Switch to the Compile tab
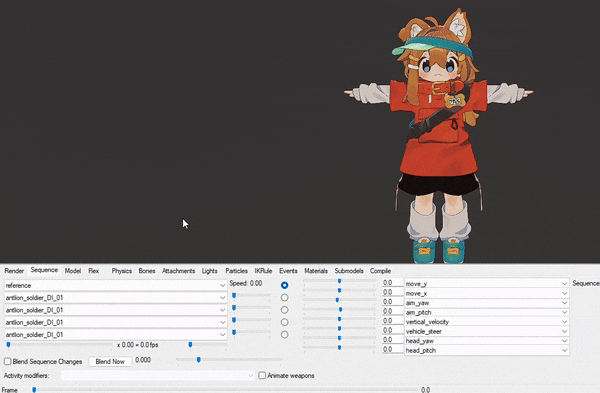The image size is (600, 393). 380,271
